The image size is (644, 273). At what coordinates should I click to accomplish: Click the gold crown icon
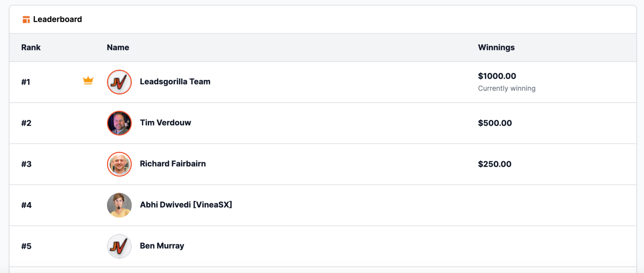88,80
